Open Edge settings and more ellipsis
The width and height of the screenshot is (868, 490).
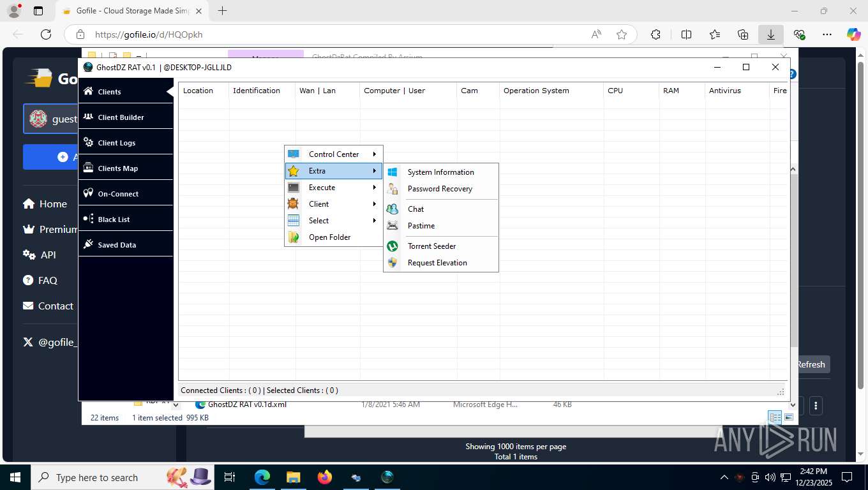coord(827,34)
